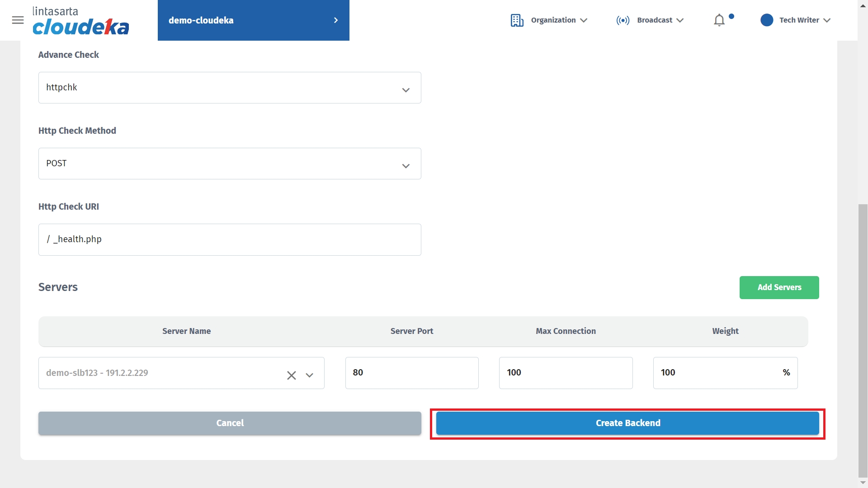Screen dimensions: 868x488
Task: Open the hamburger navigation menu
Action: (x=18, y=20)
